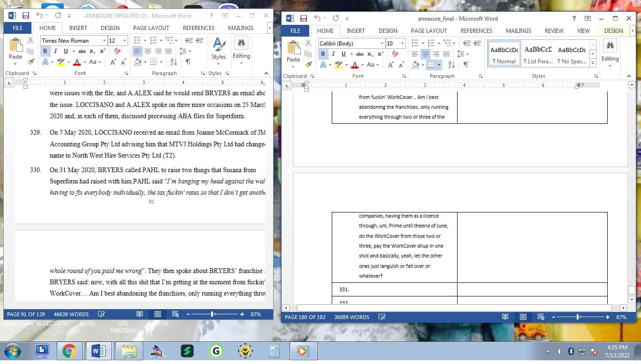Open Editing dropdown in ANNEXURE UPDATED window
Screen dimensions: 641x364
coord(241,50)
